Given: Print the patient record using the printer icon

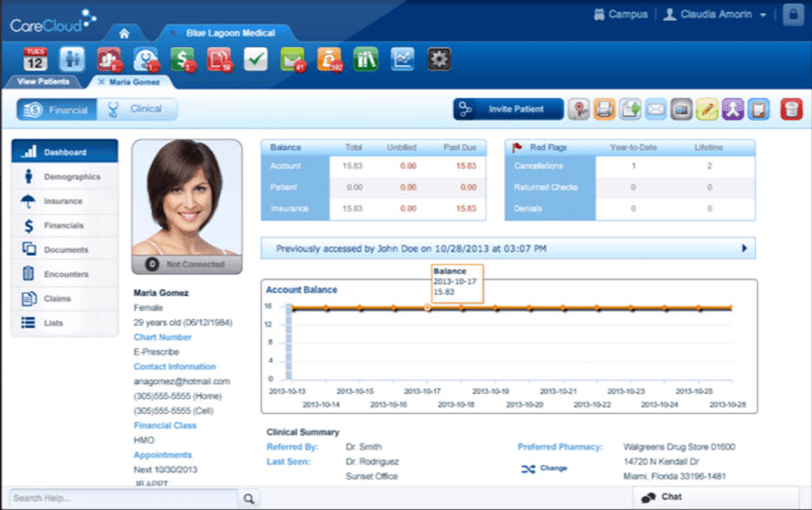Looking at the screenshot, I should click(604, 109).
